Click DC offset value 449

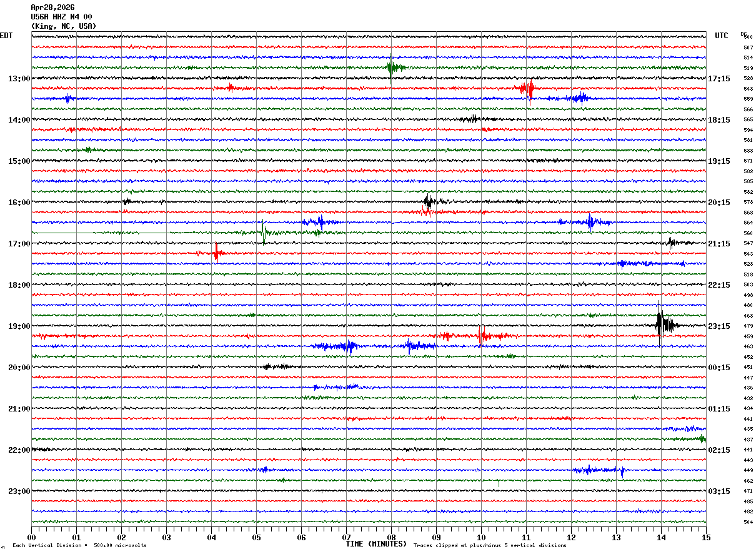pos(748,470)
